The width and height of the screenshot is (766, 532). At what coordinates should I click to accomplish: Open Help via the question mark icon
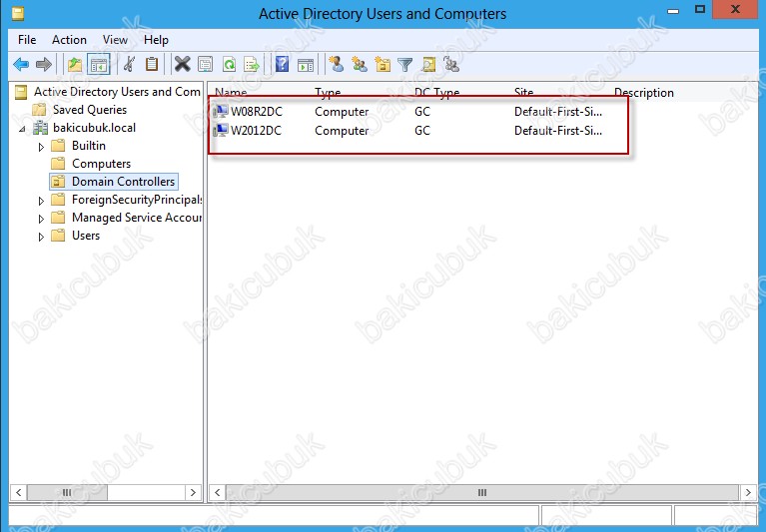(x=282, y=65)
